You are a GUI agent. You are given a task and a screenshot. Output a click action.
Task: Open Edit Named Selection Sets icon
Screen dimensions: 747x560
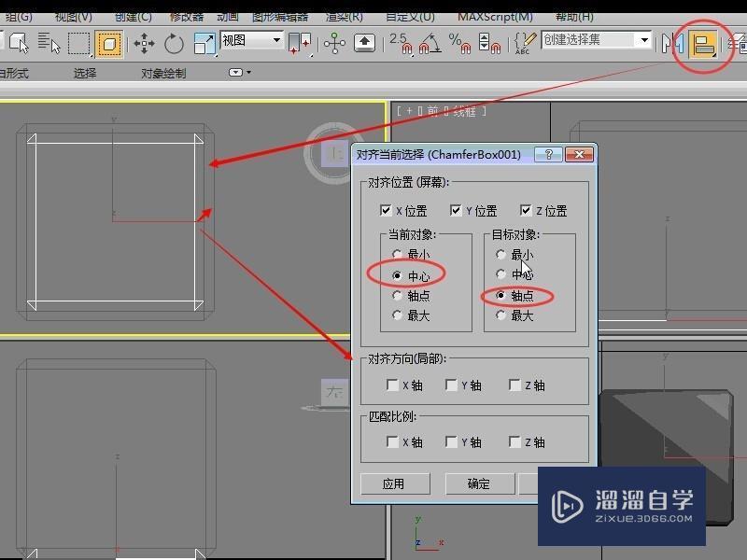pos(525,43)
